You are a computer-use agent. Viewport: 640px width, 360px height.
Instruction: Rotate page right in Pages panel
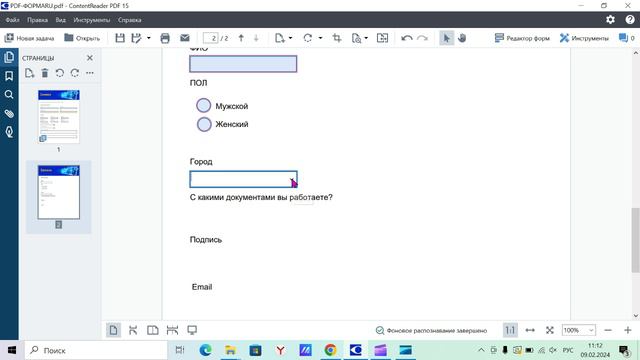75,73
